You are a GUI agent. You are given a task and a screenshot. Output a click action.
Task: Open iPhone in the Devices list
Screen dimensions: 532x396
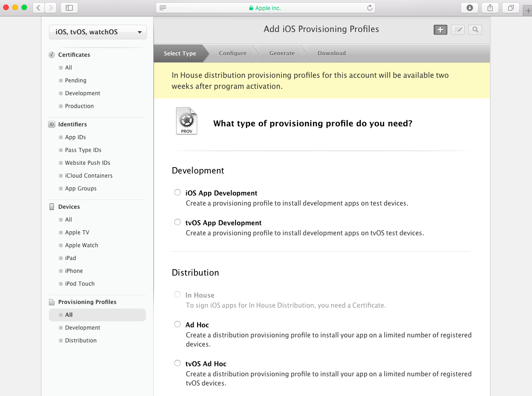tap(74, 271)
